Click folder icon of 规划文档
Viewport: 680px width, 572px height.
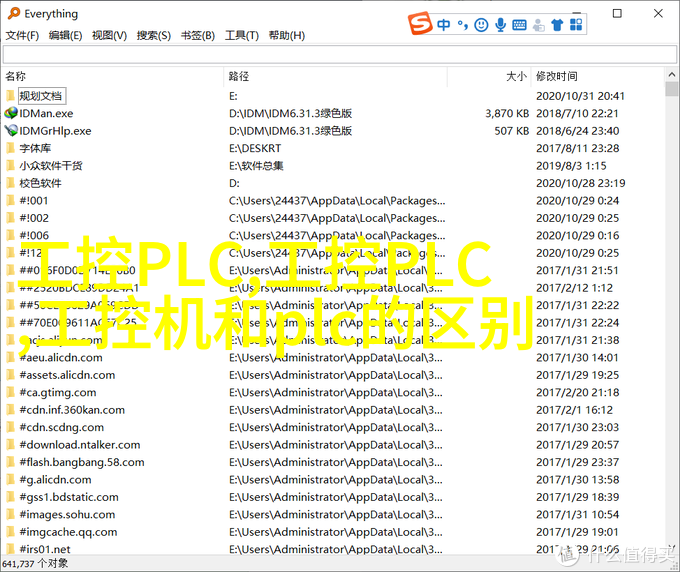11,95
